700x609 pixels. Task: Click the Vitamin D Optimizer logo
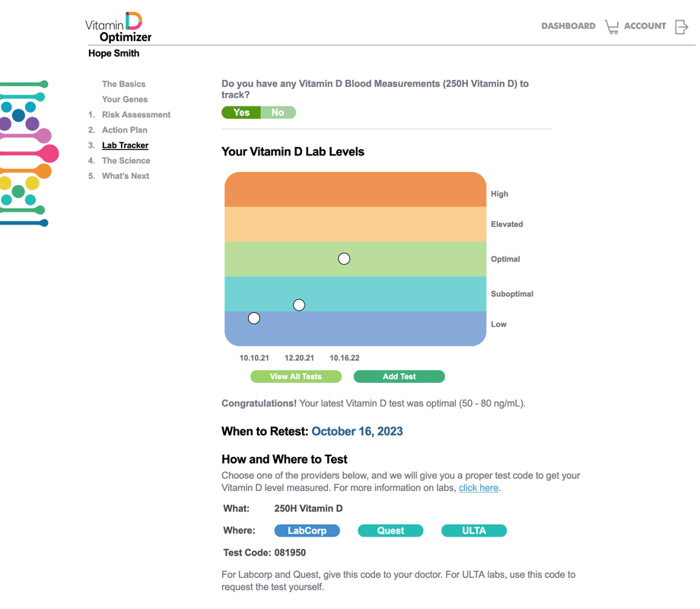[x=118, y=27]
